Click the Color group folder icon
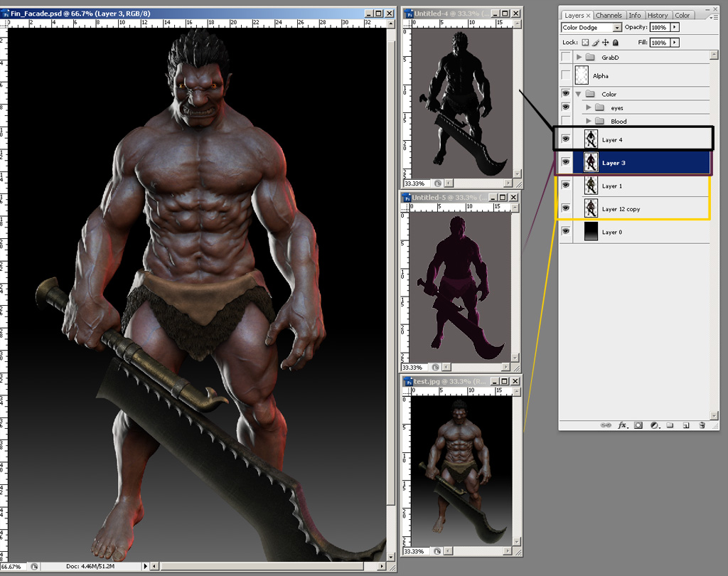The width and height of the screenshot is (728, 576). pyautogui.click(x=590, y=94)
